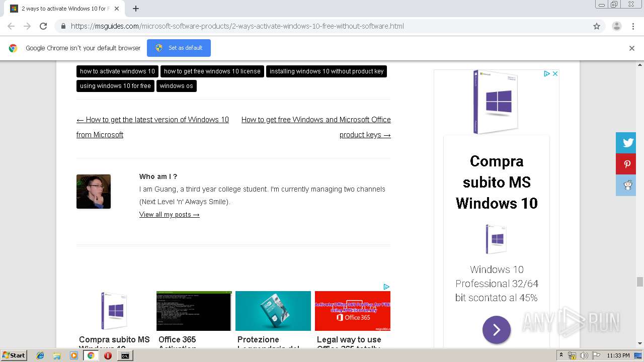The width and height of the screenshot is (644, 362).
Task: Open Windows Explorer folder icon in taskbar
Action: click(x=57, y=355)
